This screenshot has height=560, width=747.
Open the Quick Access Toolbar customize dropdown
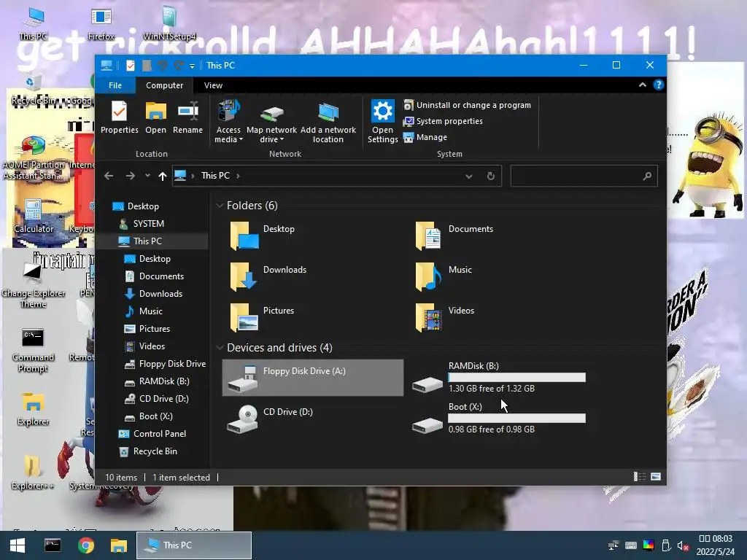[192, 66]
